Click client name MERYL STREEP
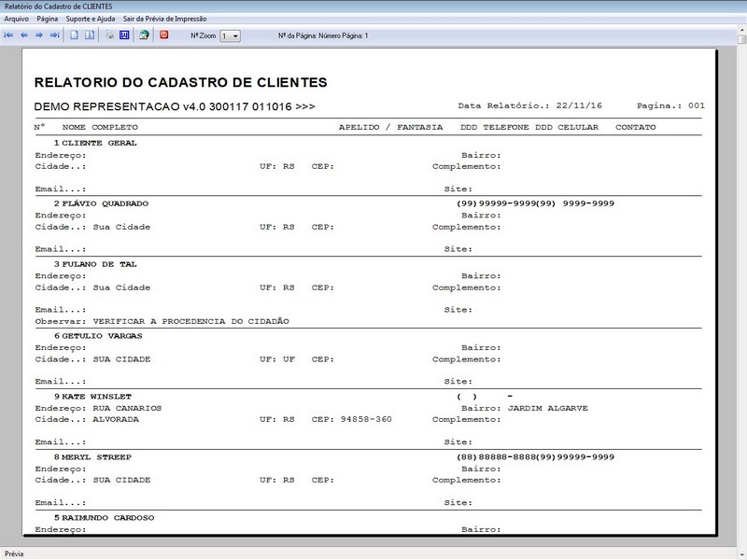The width and height of the screenshot is (747, 560). (97, 457)
